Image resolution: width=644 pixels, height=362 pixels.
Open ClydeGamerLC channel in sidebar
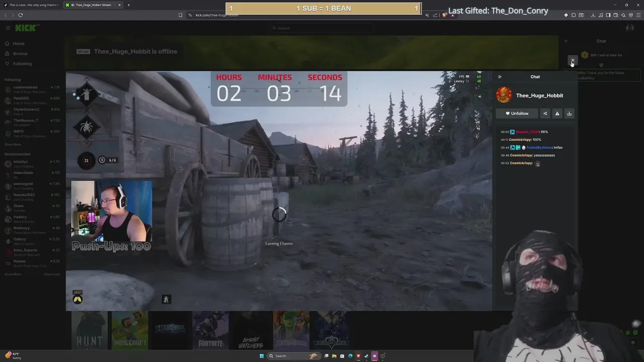click(x=32, y=111)
